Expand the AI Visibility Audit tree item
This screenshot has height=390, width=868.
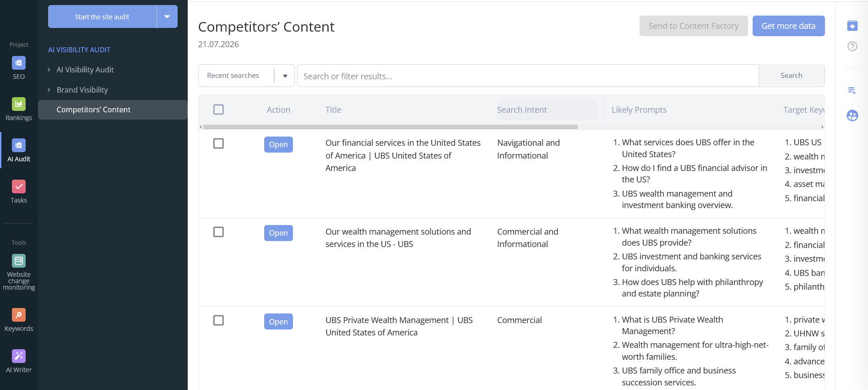pyautogui.click(x=49, y=70)
